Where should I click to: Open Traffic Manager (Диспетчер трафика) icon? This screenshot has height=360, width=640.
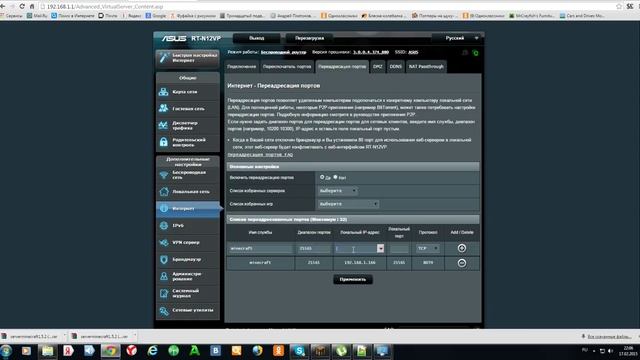click(x=164, y=125)
